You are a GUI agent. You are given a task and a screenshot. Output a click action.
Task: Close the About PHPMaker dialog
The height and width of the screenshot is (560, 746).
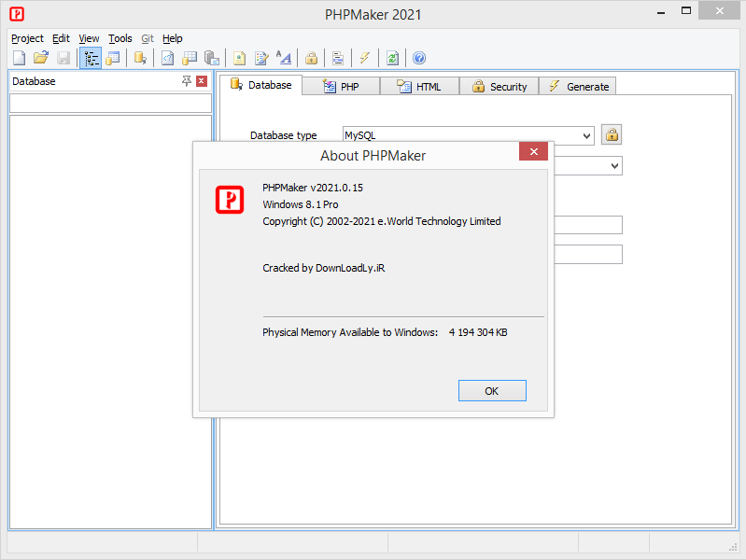pyautogui.click(x=534, y=151)
